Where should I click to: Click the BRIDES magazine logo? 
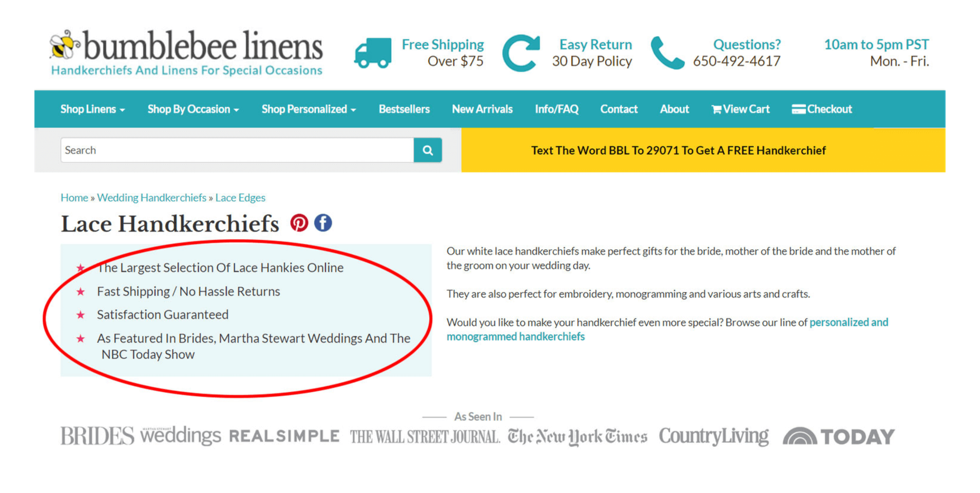97,436
